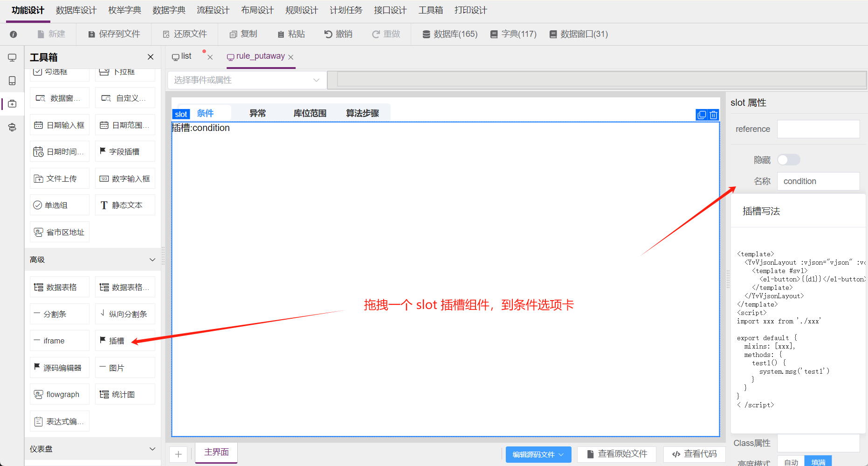The height and width of the screenshot is (466, 868).
Task: Click the 新建 new file button
Action: 51,34
